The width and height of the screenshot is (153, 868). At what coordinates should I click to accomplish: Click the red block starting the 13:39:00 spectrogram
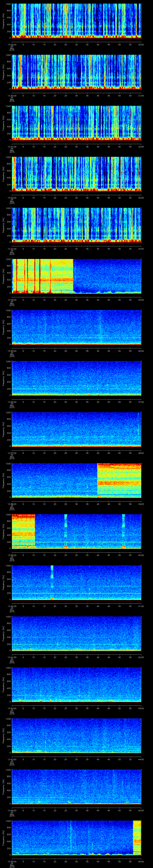click(x=24, y=531)
